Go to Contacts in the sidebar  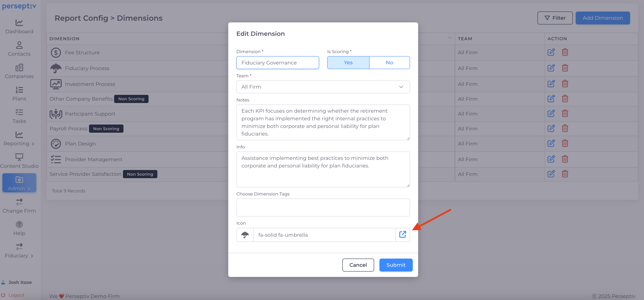coord(19,49)
